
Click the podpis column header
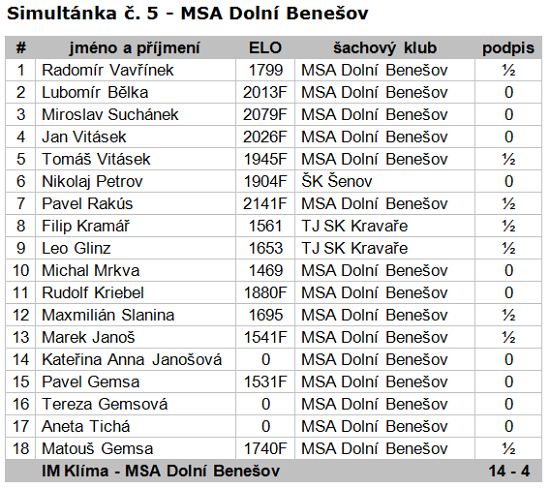point(508,48)
